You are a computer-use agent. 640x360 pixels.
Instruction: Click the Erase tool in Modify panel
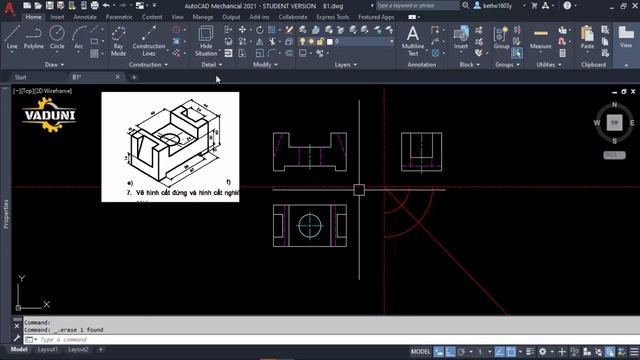point(289,30)
